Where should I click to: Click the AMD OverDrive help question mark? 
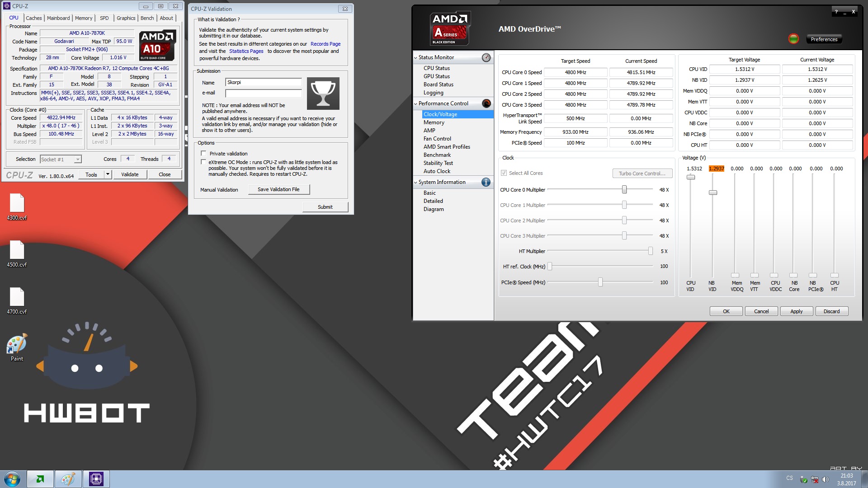(836, 12)
